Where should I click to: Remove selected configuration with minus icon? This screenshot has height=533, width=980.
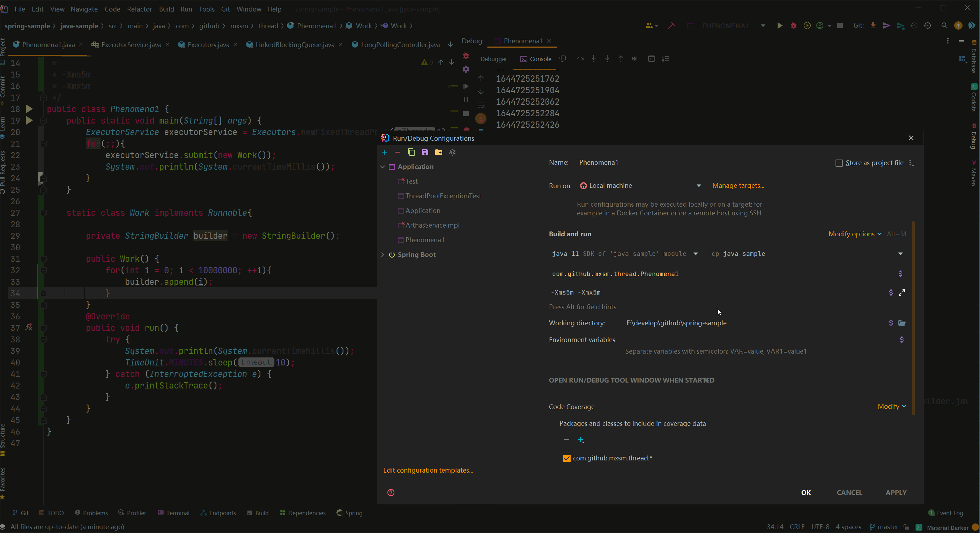(x=398, y=152)
